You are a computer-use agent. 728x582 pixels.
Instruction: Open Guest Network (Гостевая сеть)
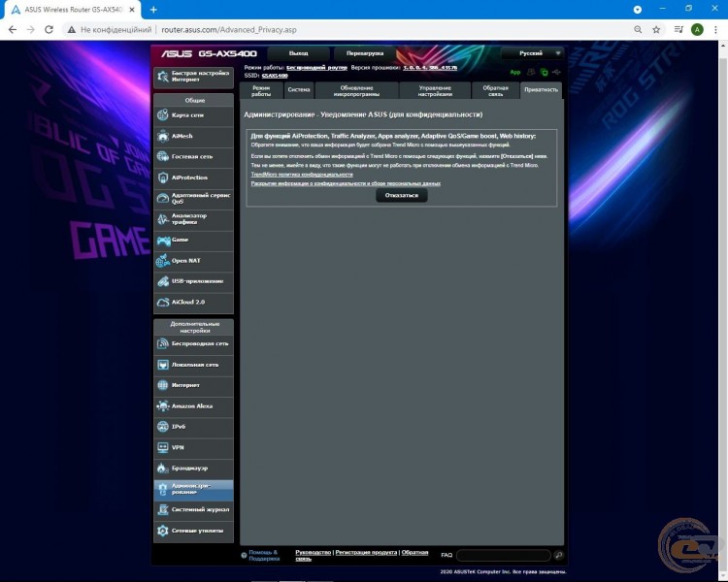[193, 157]
